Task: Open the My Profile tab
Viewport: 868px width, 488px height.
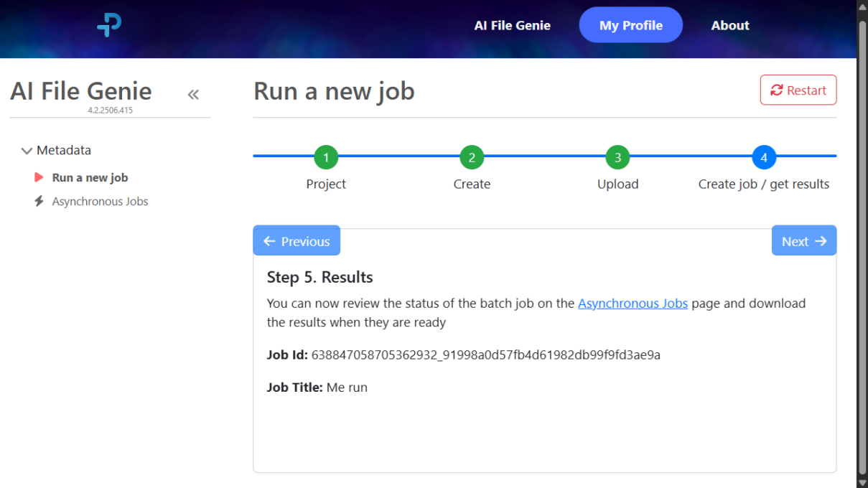Action: [x=630, y=25]
